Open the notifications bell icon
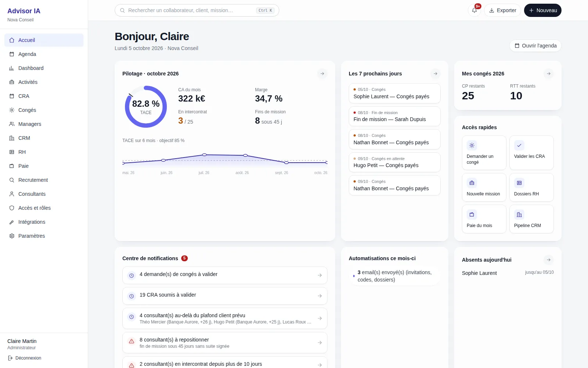Screen dimensions: 588x368 tap(474, 10)
